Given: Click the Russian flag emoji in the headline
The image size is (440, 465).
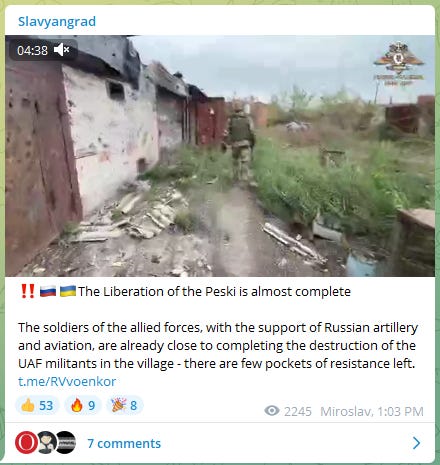Looking at the screenshot, I should (48, 291).
